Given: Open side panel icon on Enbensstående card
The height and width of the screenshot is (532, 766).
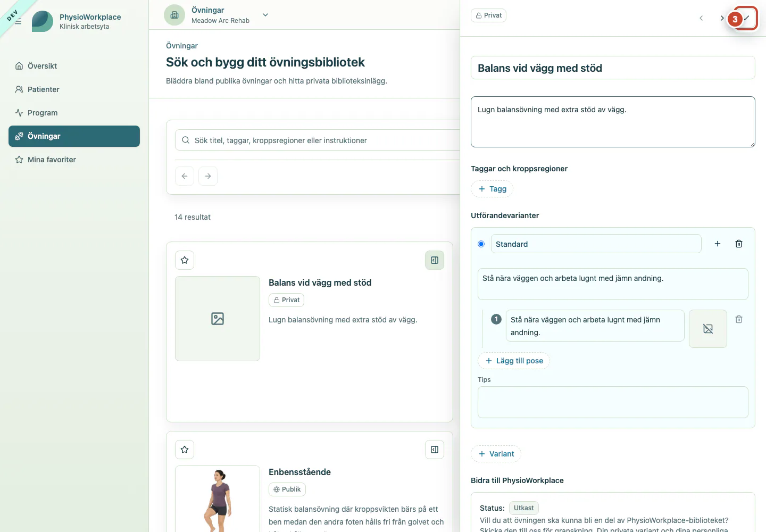Looking at the screenshot, I should (x=435, y=450).
